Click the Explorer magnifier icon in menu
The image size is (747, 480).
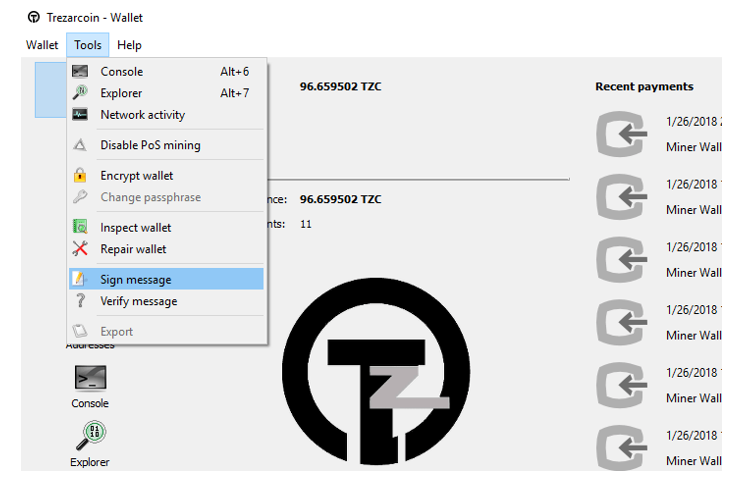click(x=80, y=93)
